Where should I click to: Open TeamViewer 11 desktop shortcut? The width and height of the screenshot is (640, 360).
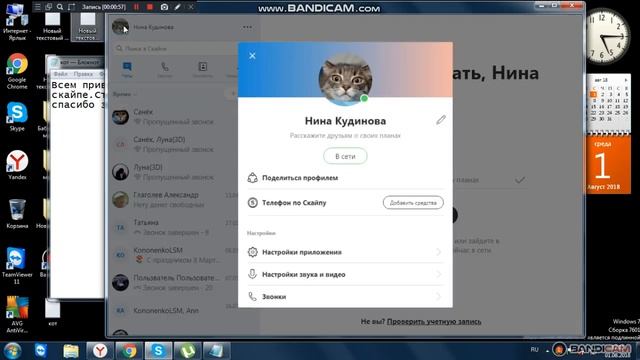tap(17, 266)
